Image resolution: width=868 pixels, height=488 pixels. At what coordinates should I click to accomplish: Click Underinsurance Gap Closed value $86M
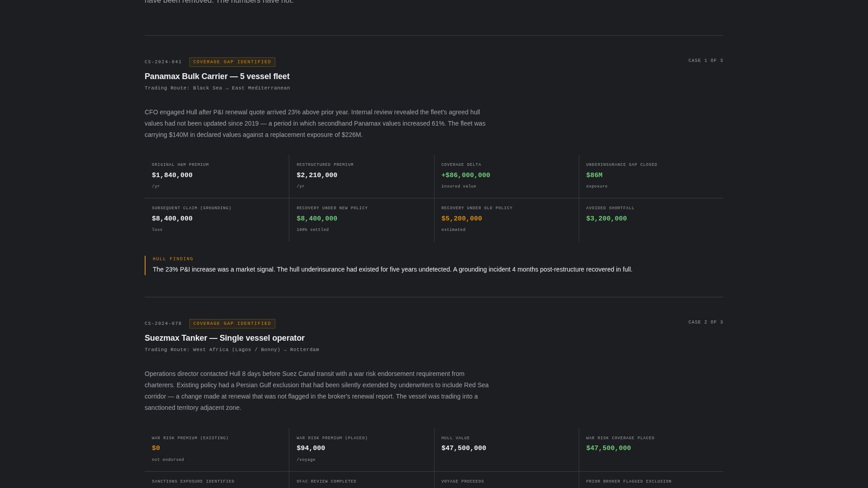pos(594,175)
